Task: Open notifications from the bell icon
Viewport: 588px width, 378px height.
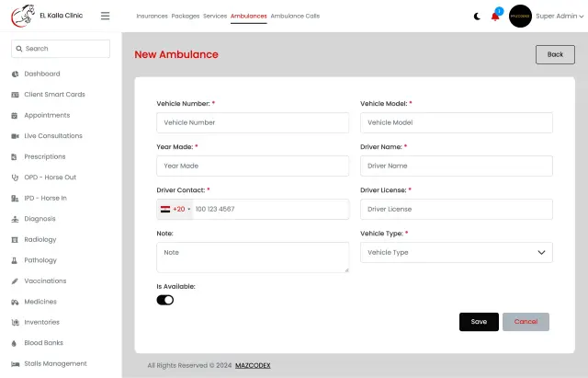Action: point(495,17)
